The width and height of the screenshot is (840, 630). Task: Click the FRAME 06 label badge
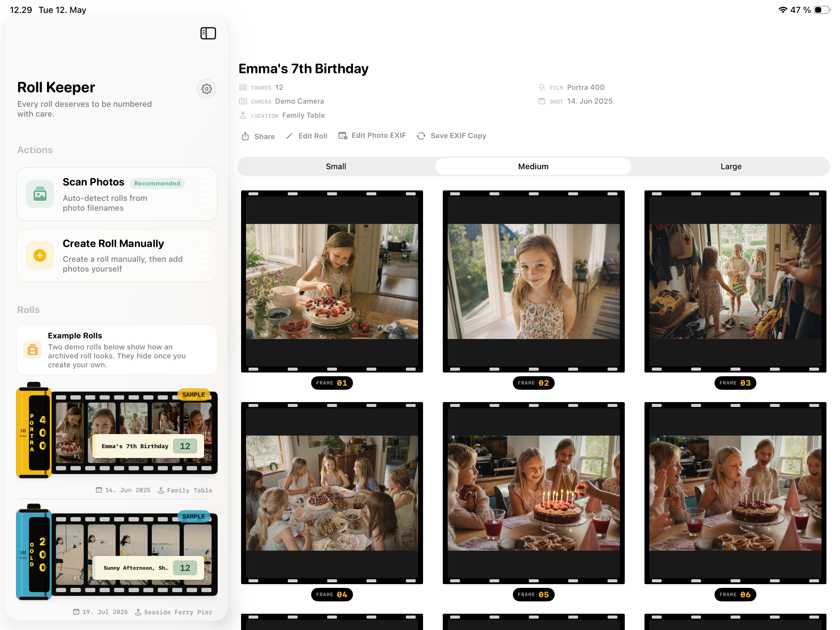tap(735, 595)
